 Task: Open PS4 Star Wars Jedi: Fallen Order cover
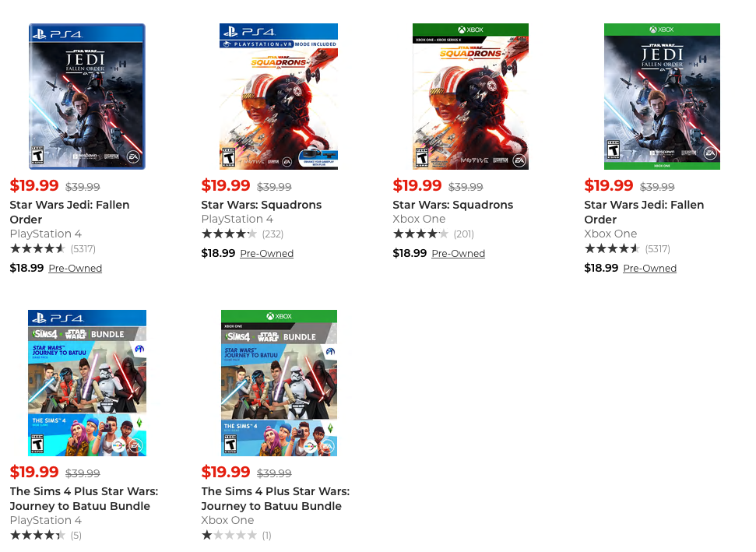(x=87, y=97)
